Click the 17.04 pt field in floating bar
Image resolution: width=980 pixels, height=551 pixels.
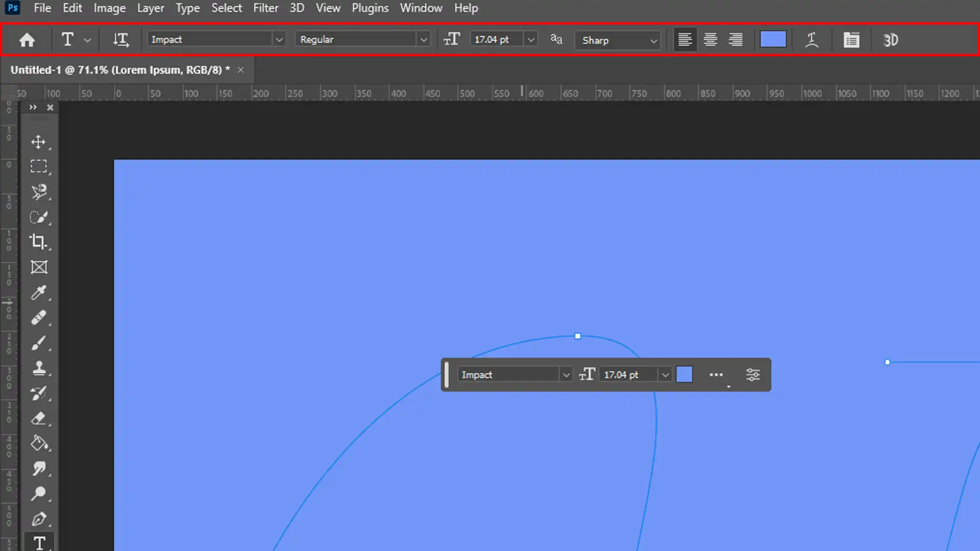tap(628, 374)
